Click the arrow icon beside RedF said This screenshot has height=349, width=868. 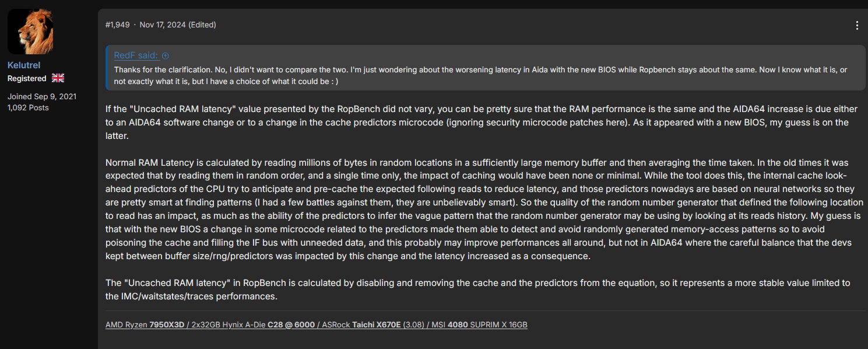(x=166, y=55)
